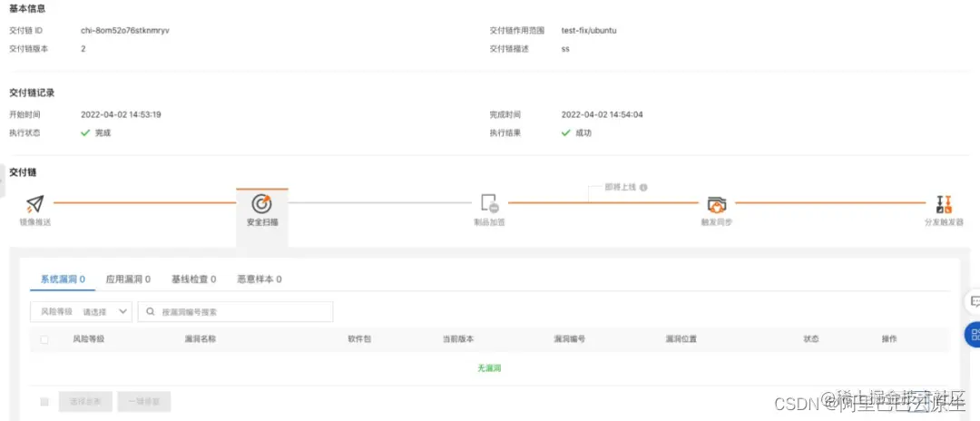Click the 触发同步 stage icon
The image size is (980, 421).
[716, 204]
